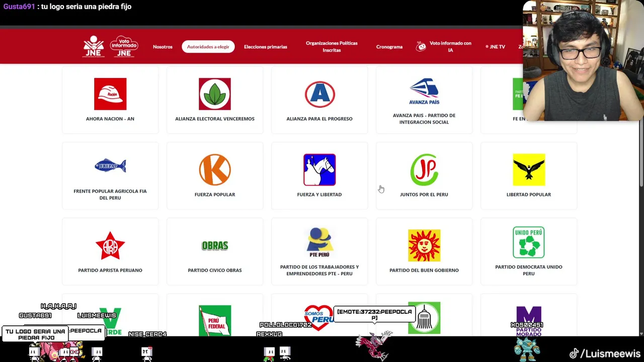
Task: Click the Perú Federal flag logo
Action: pyautogui.click(x=215, y=320)
